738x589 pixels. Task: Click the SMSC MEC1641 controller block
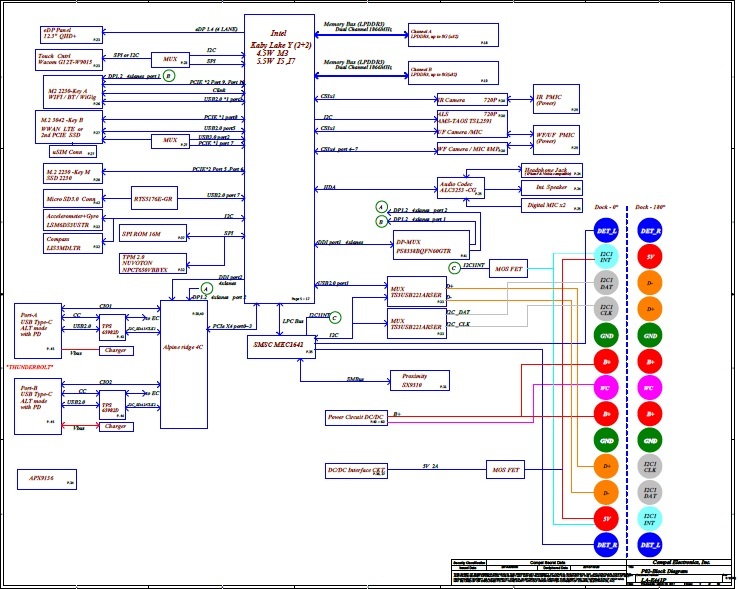pos(282,346)
